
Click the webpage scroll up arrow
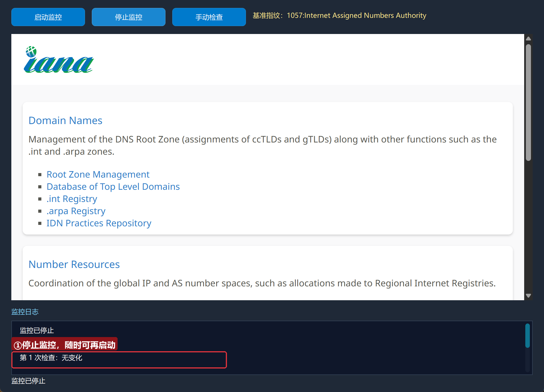click(528, 39)
